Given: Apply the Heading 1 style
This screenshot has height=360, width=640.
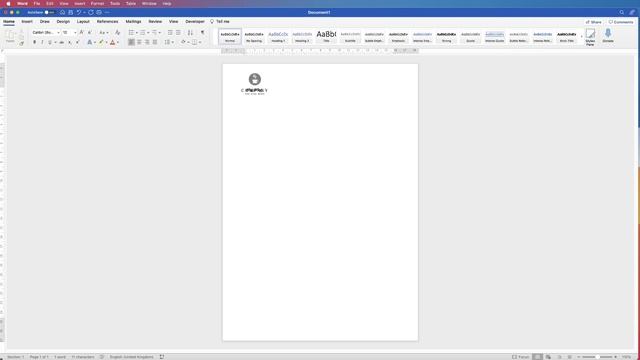Looking at the screenshot, I should coord(278,37).
